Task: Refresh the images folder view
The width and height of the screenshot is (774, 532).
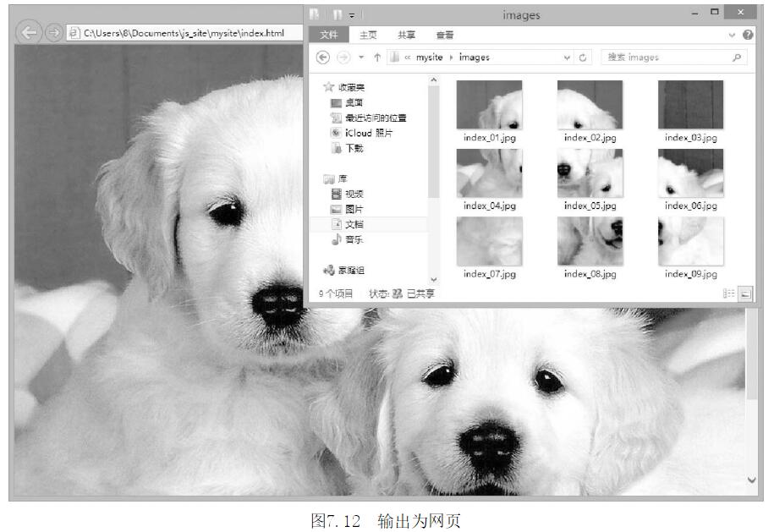Action: 583,58
